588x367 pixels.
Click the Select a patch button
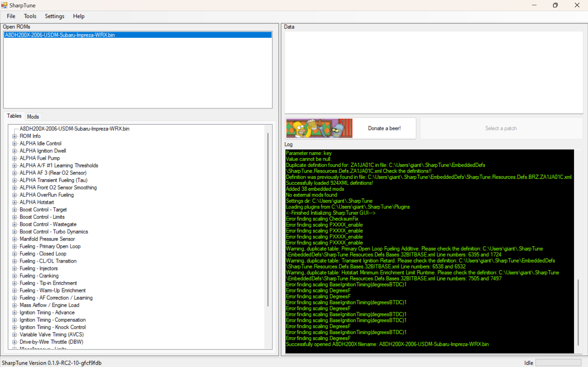(501, 128)
